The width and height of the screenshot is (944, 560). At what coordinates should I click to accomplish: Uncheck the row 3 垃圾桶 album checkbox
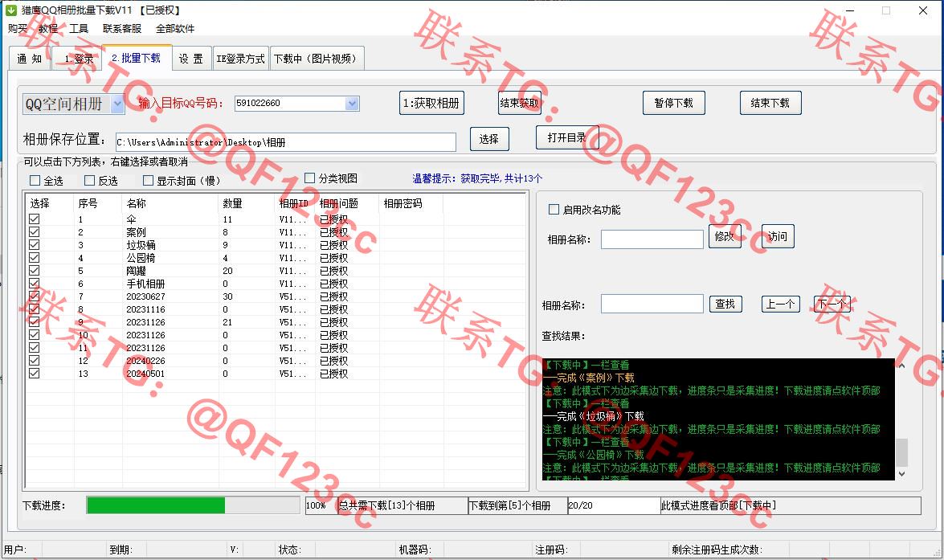click(35, 244)
